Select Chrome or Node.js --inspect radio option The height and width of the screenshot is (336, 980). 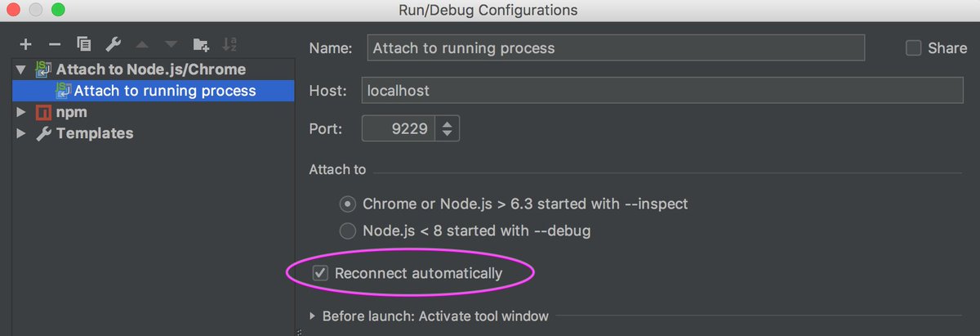coord(348,204)
